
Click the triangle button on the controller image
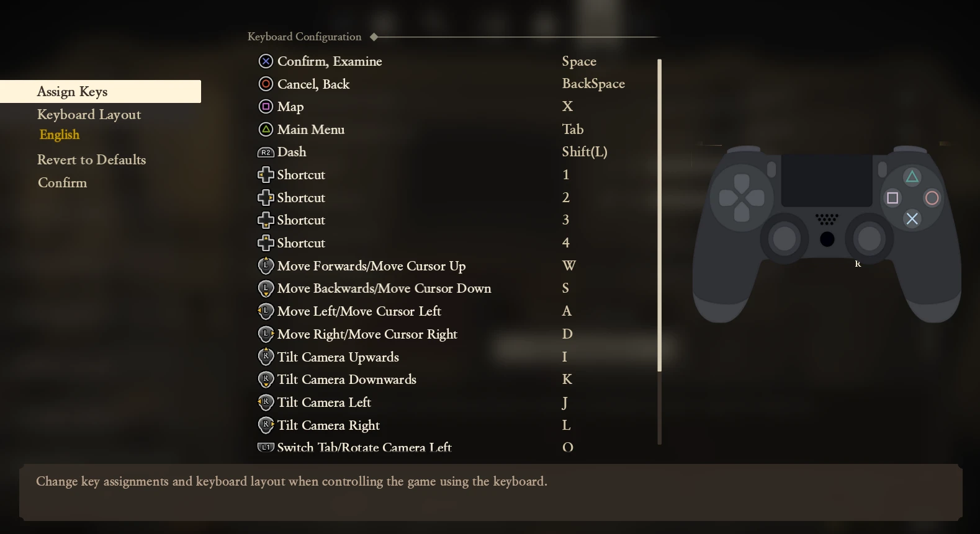point(912,177)
